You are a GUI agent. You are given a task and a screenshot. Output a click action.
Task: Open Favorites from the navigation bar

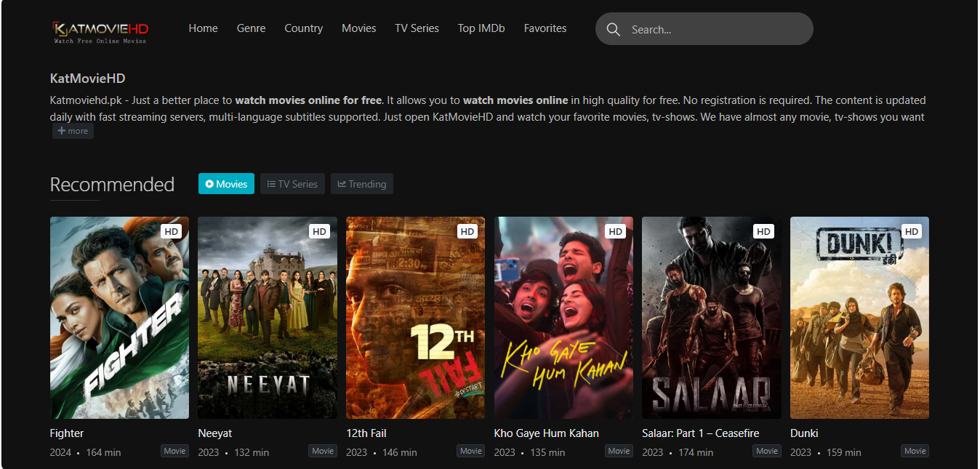(545, 28)
